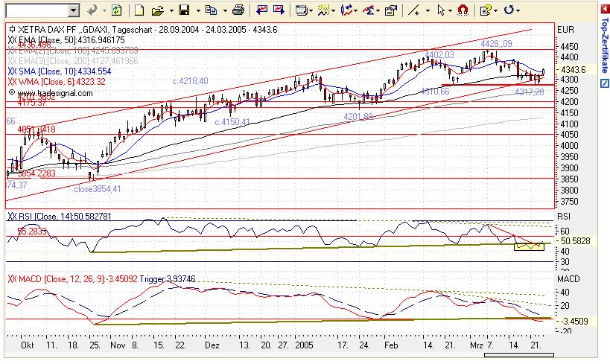Click the candlestick chart type icon
Viewport: 610px width, 364px height.
346,10
